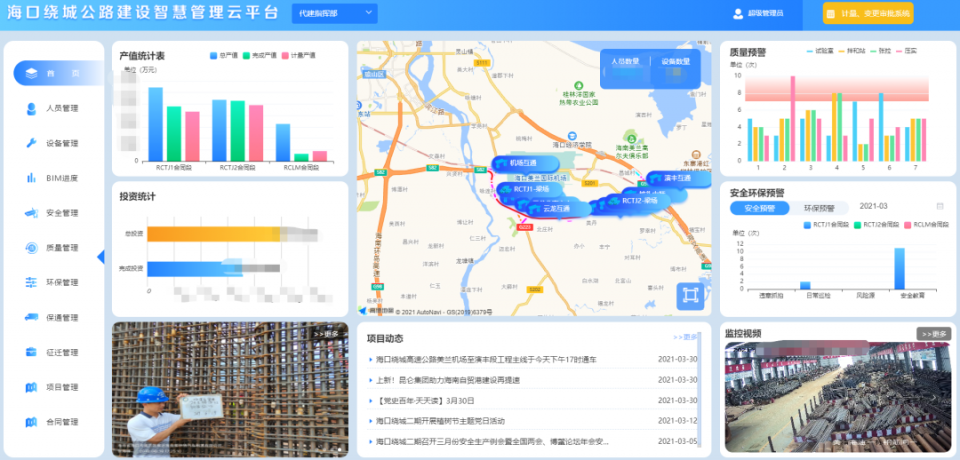Open the 代建指挥部 dropdown

pyautogui.click(x=335, y=13)
